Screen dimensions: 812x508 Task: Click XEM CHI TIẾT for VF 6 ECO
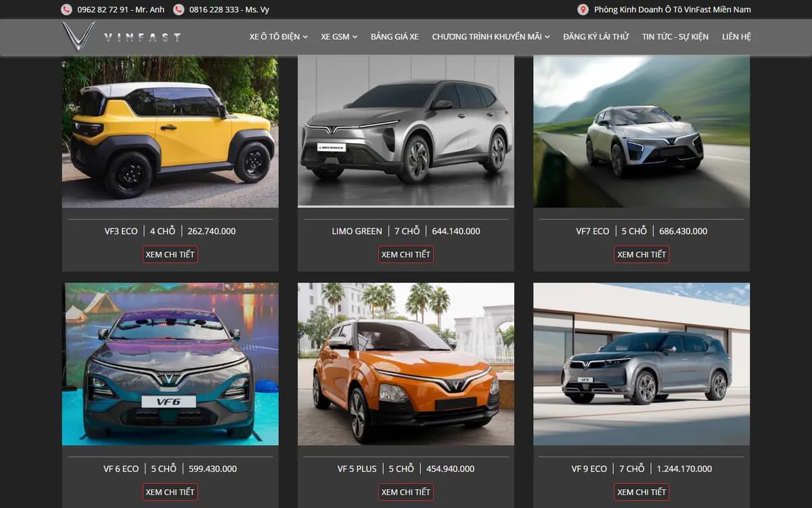[170, 492]
